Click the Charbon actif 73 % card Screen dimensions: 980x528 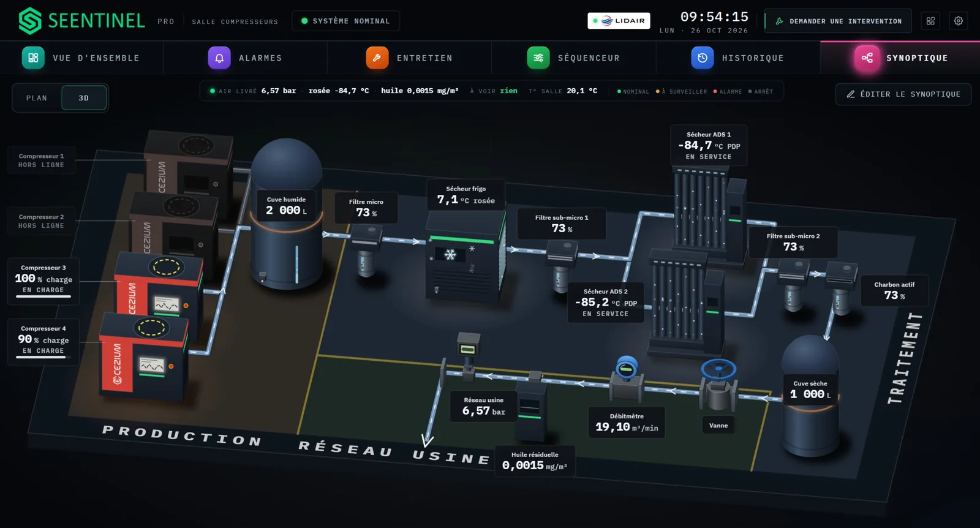[x=894, y=291]
